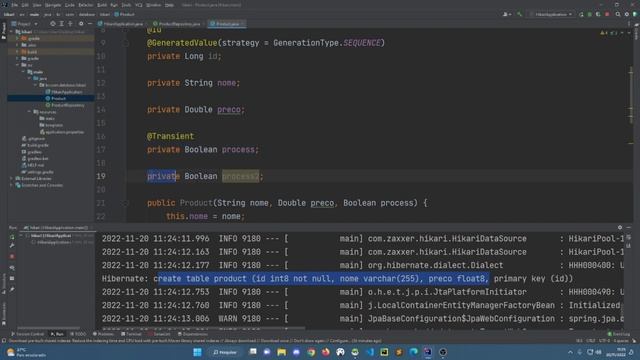640x360 pixels.
Task: Open the Terminal tool window tab
Action: [x=131, y=334]
